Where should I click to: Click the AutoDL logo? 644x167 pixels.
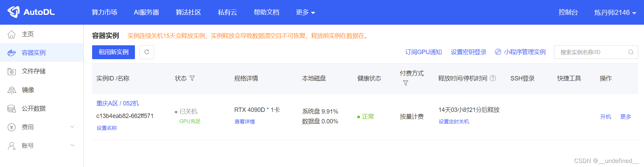pyautogui.click(x=31, y=12)
